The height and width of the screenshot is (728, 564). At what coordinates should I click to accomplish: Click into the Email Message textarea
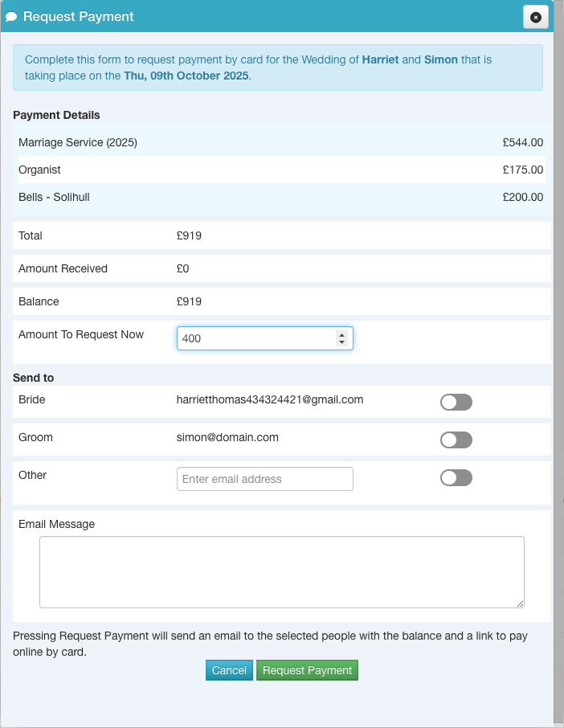tap(282, 572)
